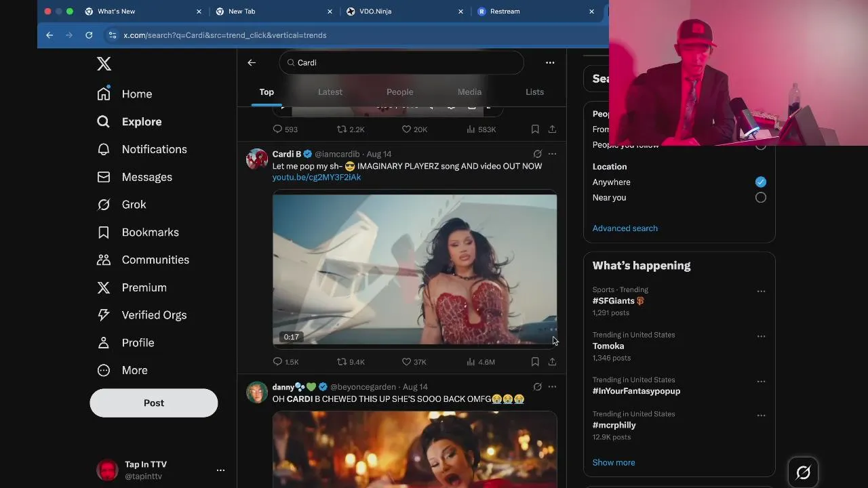Screen dimensions: 868x488
Task: Open the #InYourFantasypopup trend
Action: tap(636, 391)
